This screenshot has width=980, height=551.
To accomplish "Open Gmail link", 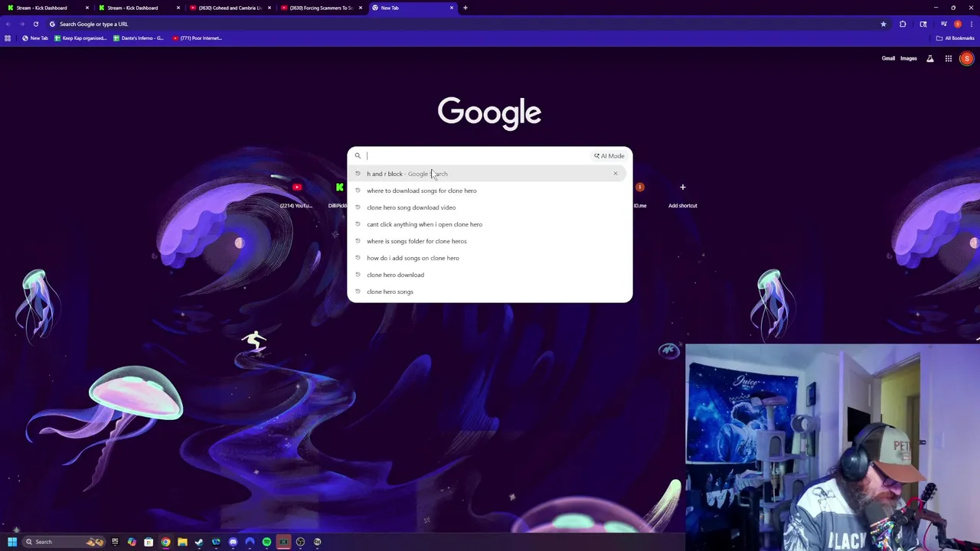I will pyautogui.click(x=888, y=58).
